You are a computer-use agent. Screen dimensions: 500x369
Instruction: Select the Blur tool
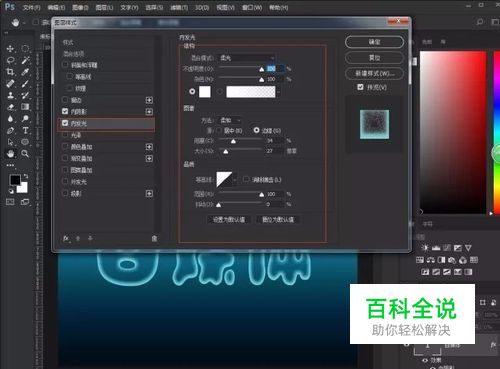[10, 119]
